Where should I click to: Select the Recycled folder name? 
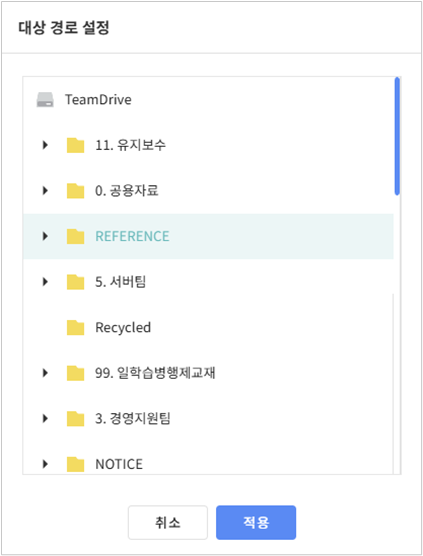tap(123, 328)
